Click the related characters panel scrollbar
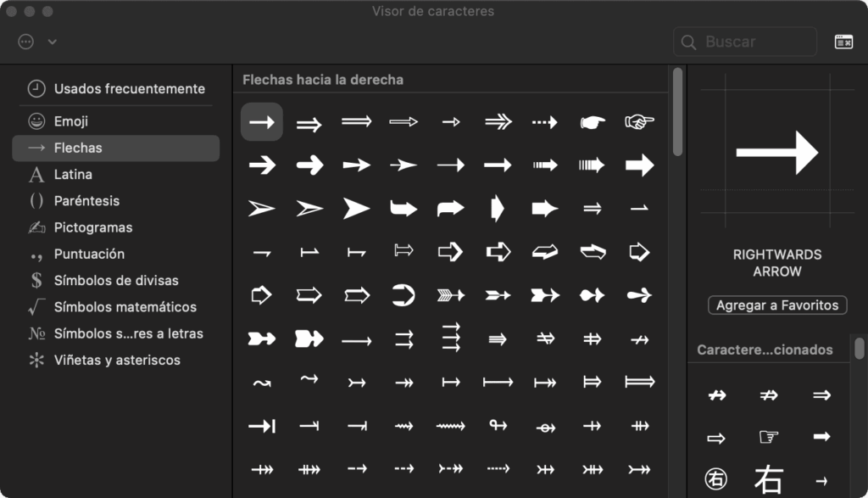Screen dimensions: 868x498 click(x=860, y=349)
